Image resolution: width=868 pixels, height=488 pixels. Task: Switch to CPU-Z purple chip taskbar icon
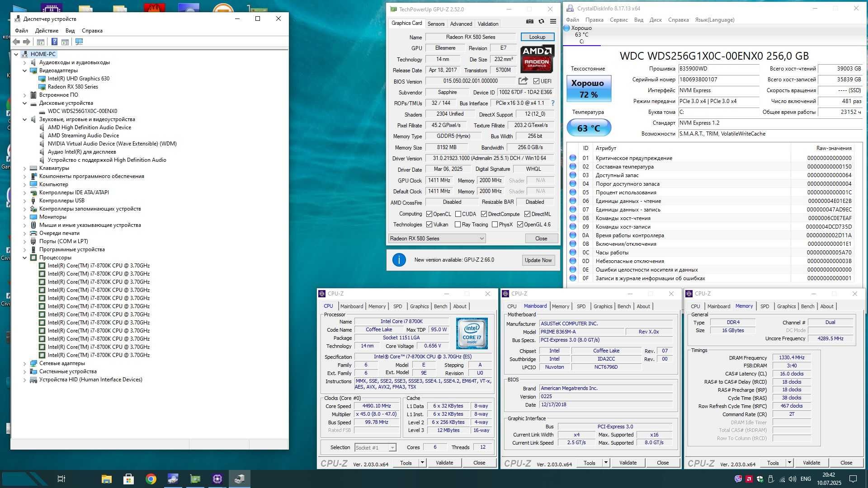217,479
